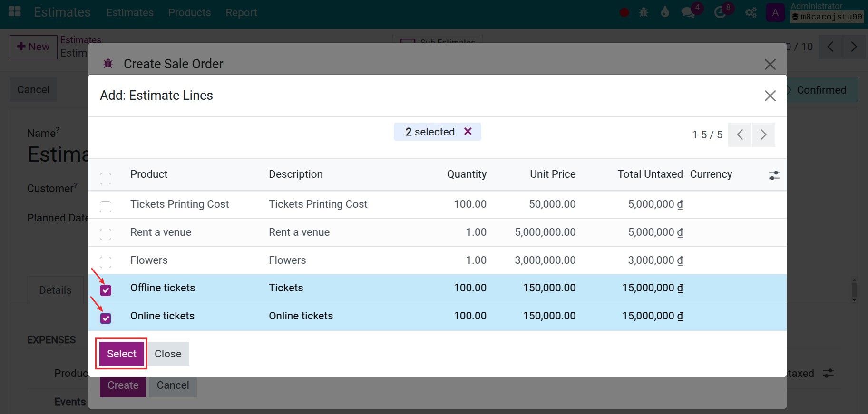Screen dimensions: 868x414
Task: Click the New button
Action: (33, 47)
